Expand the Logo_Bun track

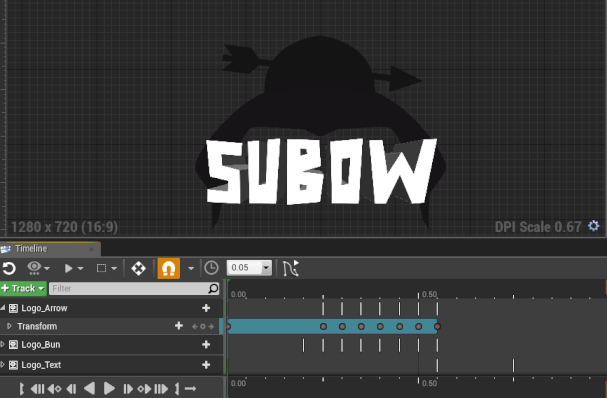coord(3,344)
